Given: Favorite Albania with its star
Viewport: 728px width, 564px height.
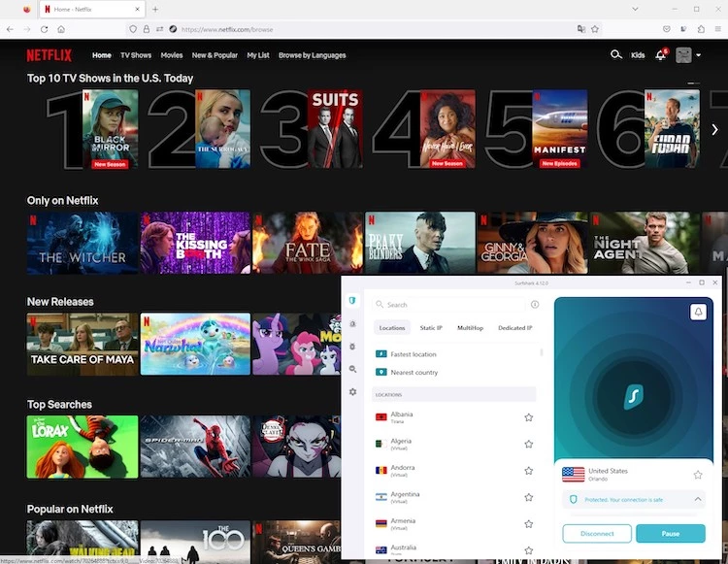Looking at the screenshot, I should pos(528,417).
